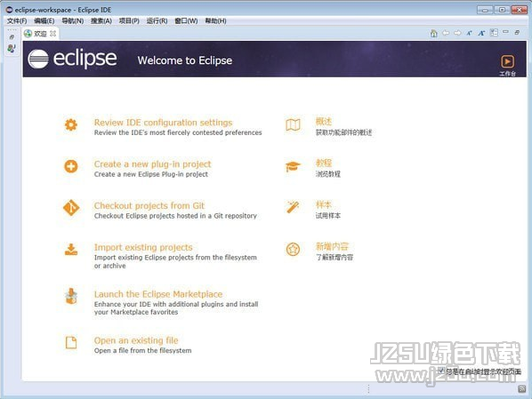Open Review IDE configuration settings link

point(163,123)
